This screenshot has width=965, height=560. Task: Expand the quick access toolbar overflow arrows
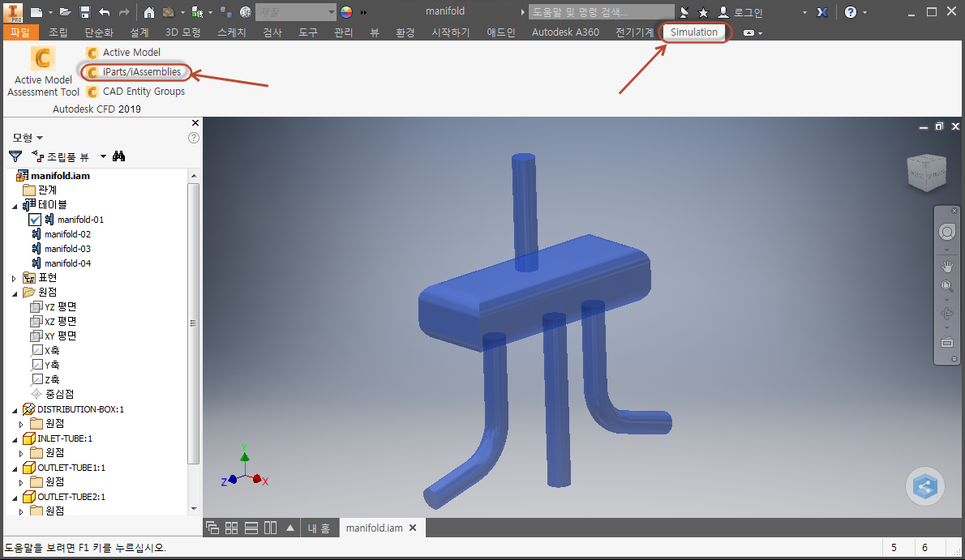364,12
